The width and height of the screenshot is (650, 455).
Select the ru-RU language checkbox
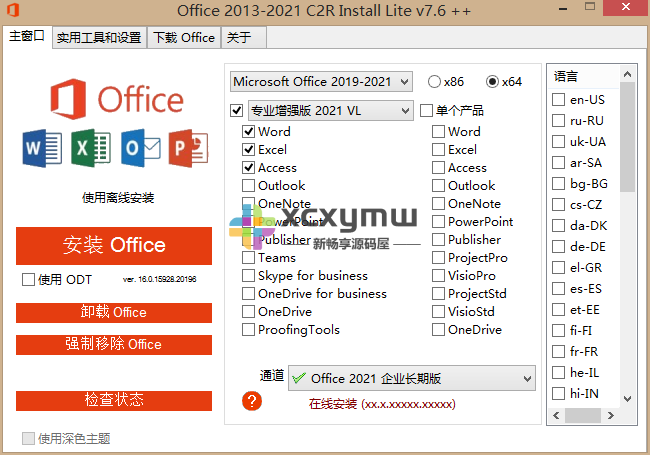pyautogui.click(x=558, y=121)
